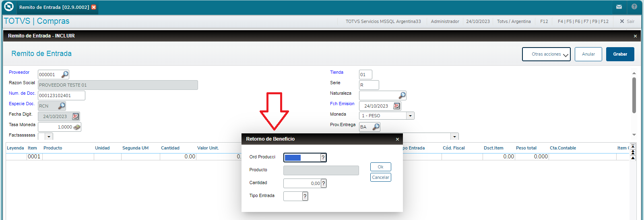Select the Segunda UM column header
The height and width of the screenshot is (220, 644).
[x=135, y=148]
